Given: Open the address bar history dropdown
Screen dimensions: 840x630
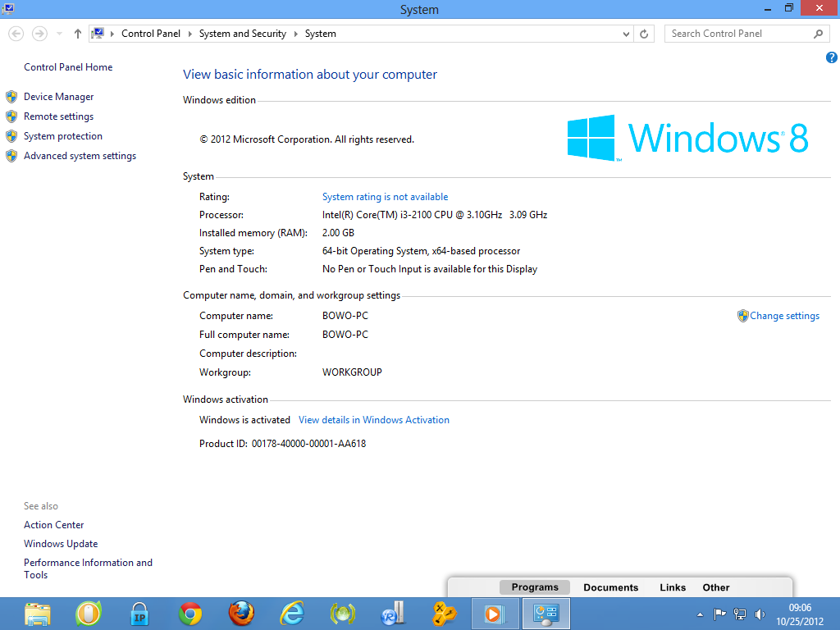Looking at the screenshot, I should coord(626,34).
